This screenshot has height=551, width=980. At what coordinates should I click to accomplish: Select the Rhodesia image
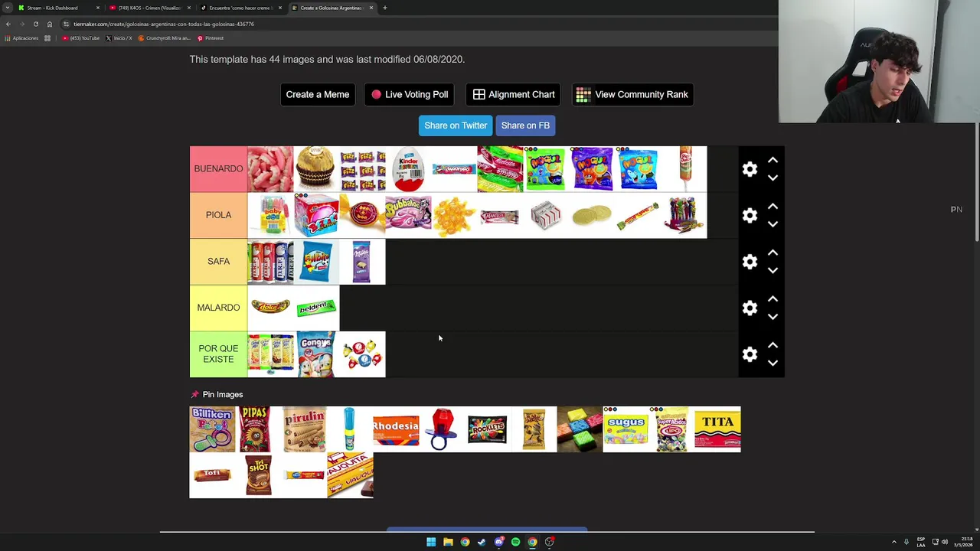click(x=396, y=429)
